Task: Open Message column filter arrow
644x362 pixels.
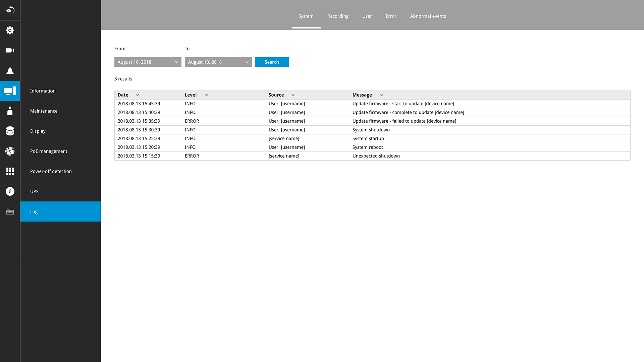Action: point(382,95)
